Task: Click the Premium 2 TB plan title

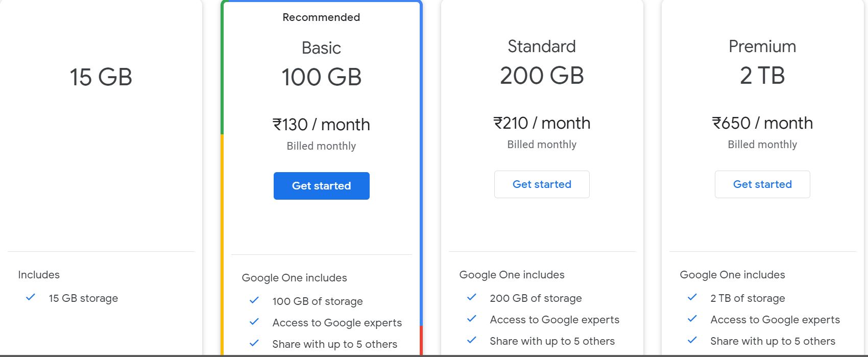Action: 762,46
